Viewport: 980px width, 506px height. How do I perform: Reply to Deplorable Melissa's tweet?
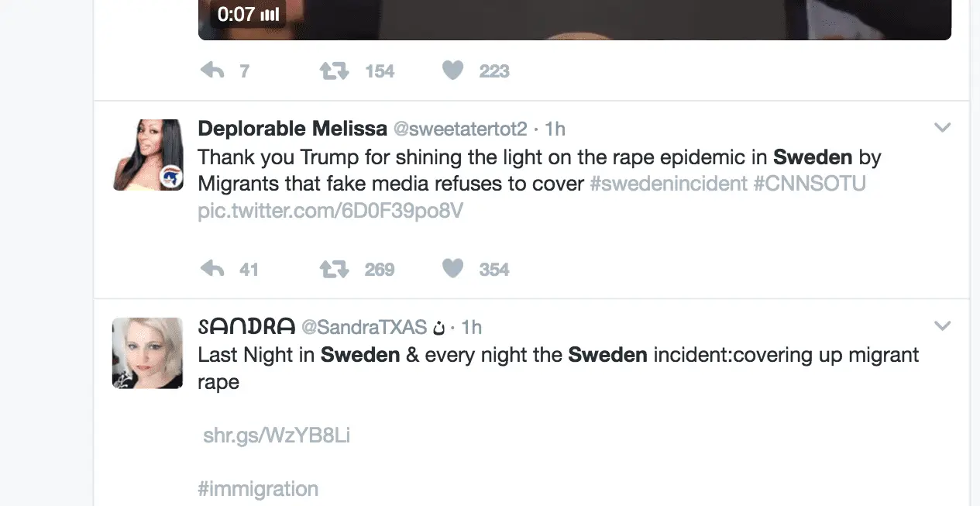(x=212, y=270)
